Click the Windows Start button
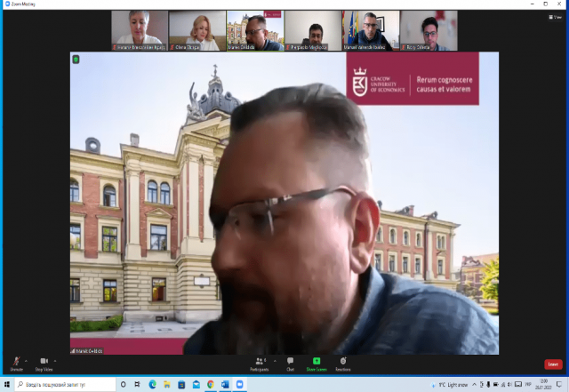This screenshot has width=569, height=392. tap(7, 384)
